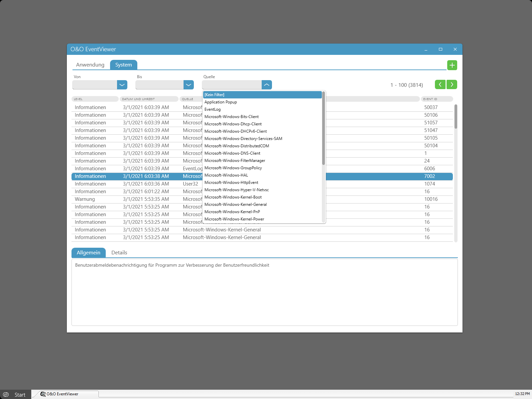This screenshot has width=532, height=399.
Task: Select the event row with ID 51047
Action: [x=262, y=130]
